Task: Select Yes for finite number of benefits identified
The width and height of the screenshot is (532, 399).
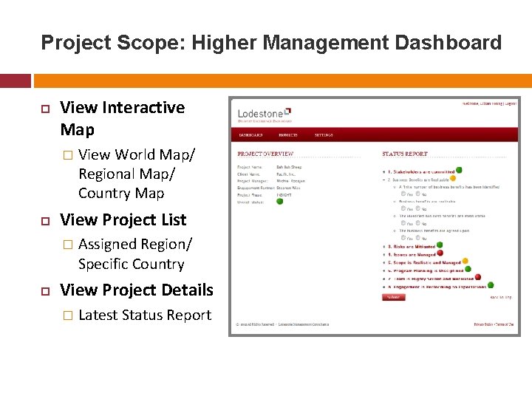Action: [403, 194]
